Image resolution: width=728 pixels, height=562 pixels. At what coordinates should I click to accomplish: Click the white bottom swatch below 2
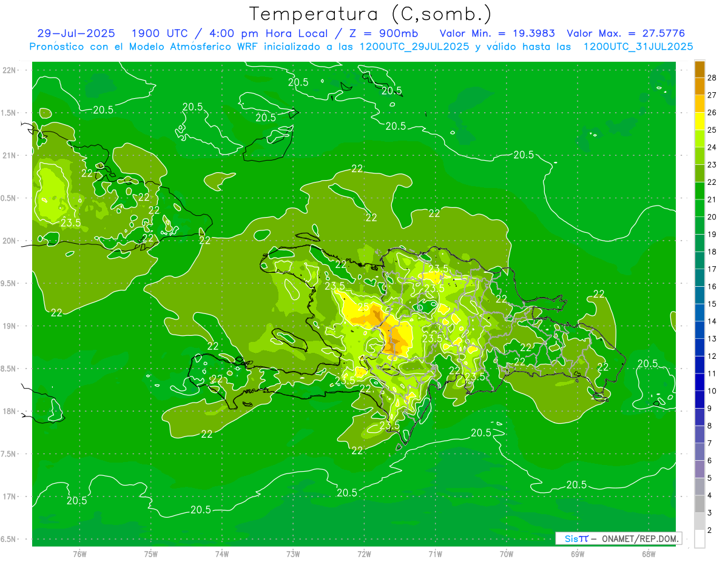699,539
